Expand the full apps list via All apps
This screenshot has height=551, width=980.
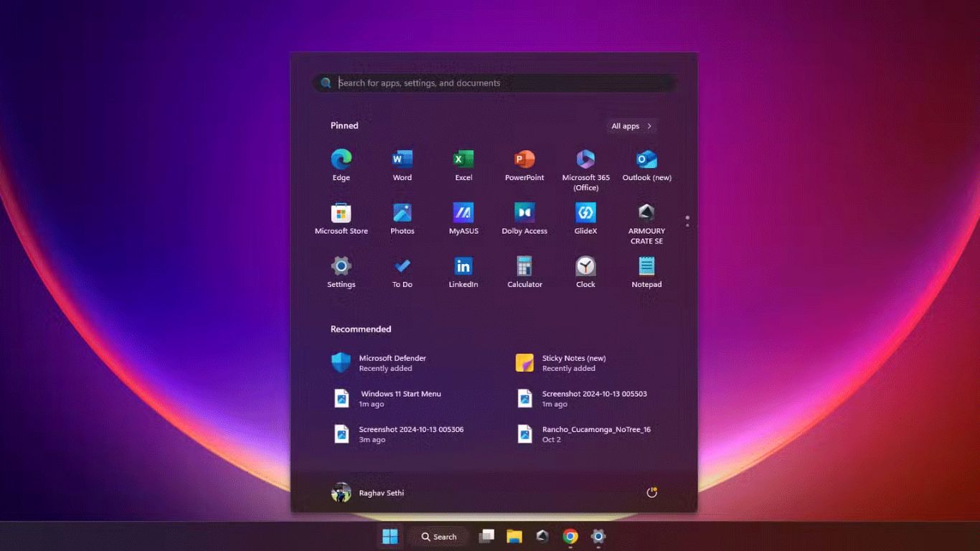click(630, 126)
